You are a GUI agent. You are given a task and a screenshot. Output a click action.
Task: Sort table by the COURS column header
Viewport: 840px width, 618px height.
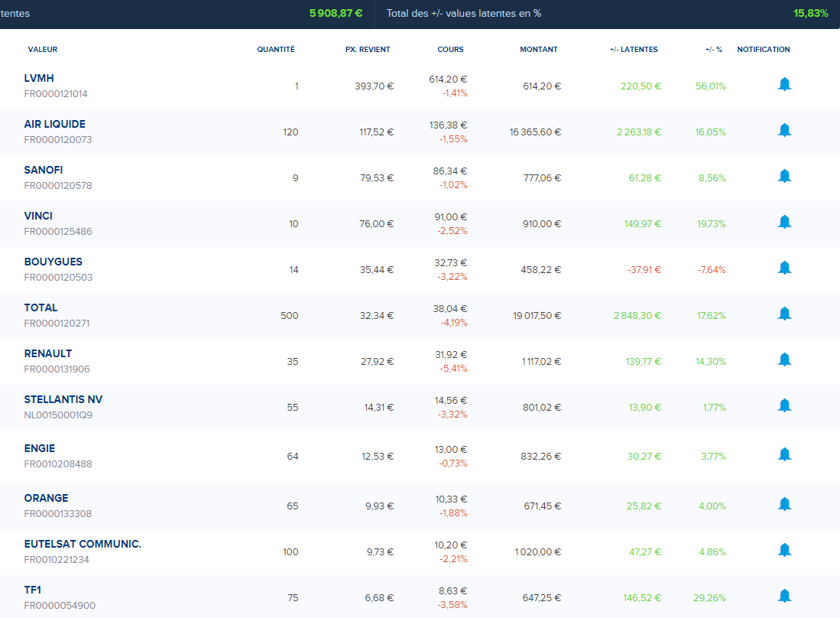[x=450, y=50]
